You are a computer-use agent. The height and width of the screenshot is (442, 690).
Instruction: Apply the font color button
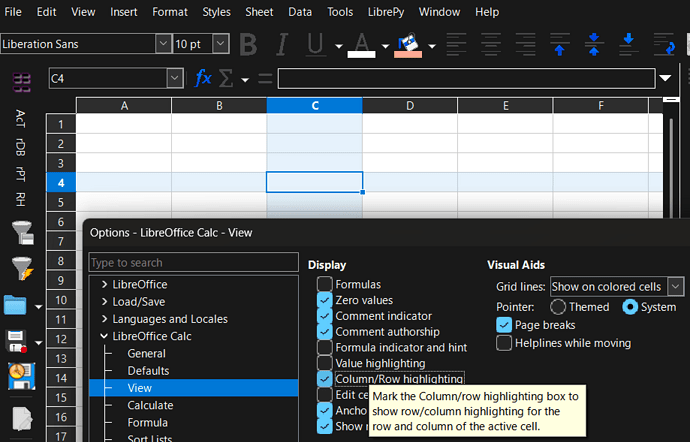361,45
